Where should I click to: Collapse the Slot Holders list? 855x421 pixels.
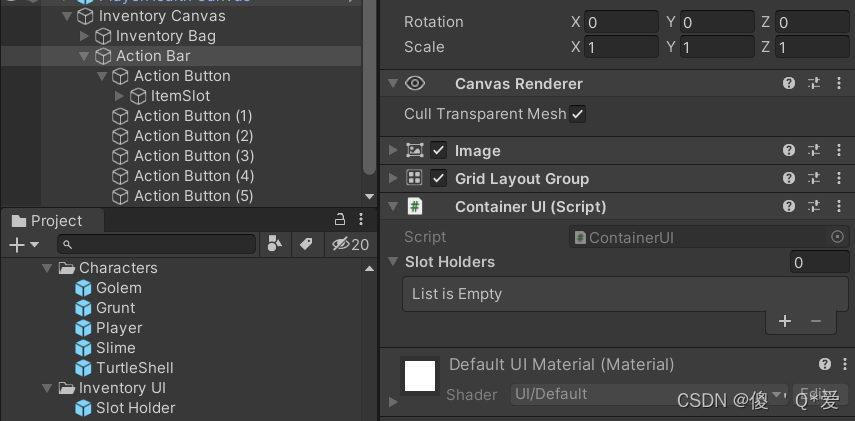coord(393,261)
